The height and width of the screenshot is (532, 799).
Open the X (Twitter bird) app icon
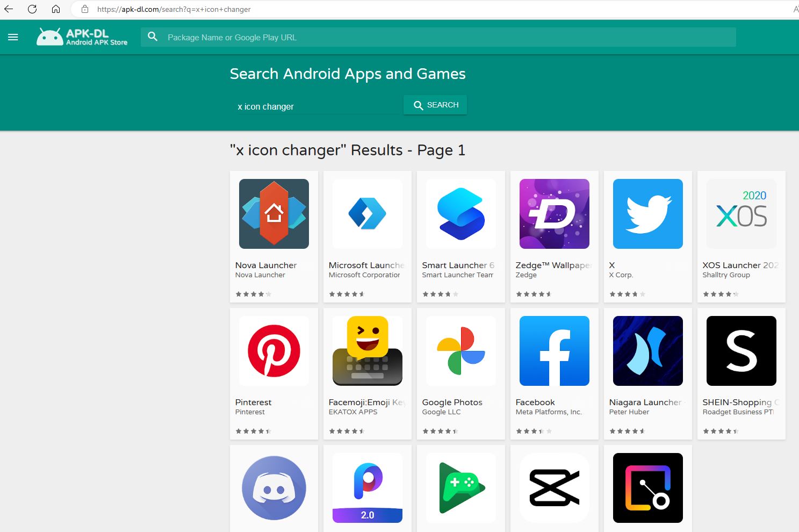coord(648,214)
